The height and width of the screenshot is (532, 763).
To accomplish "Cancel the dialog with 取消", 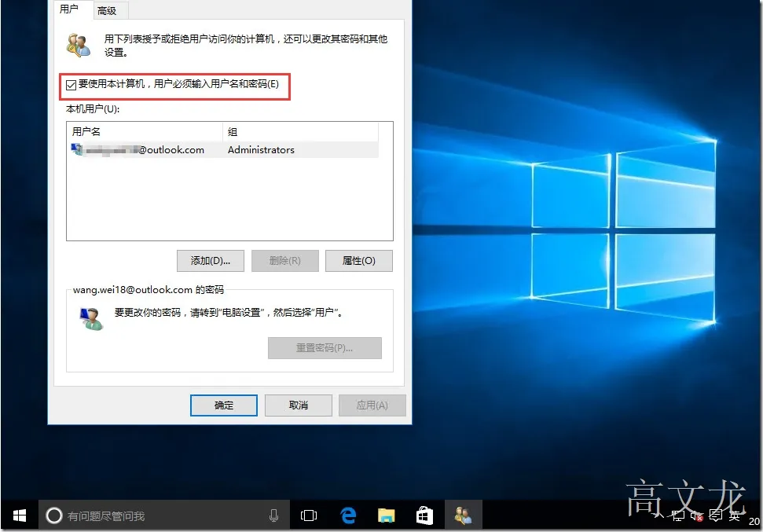I will point(299,405).
